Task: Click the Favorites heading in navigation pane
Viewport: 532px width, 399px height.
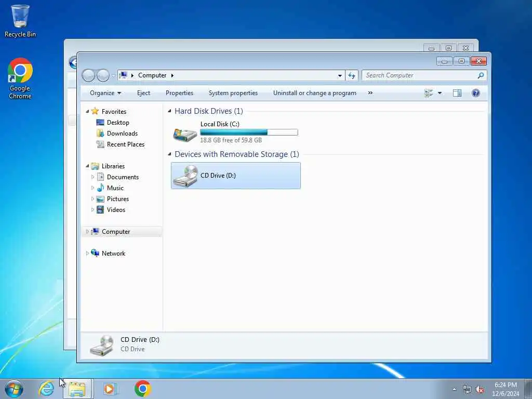Action: pyautogui.click(x=114, y=112)
